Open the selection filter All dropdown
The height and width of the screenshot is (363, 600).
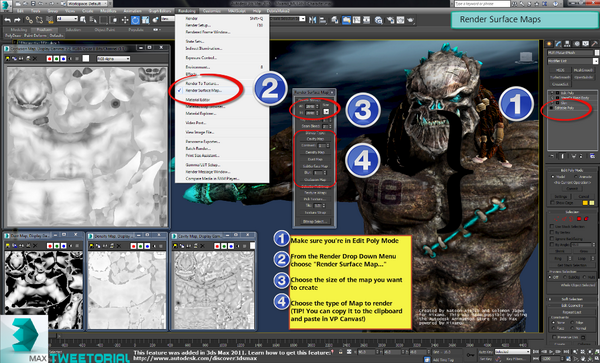[67, 19]
